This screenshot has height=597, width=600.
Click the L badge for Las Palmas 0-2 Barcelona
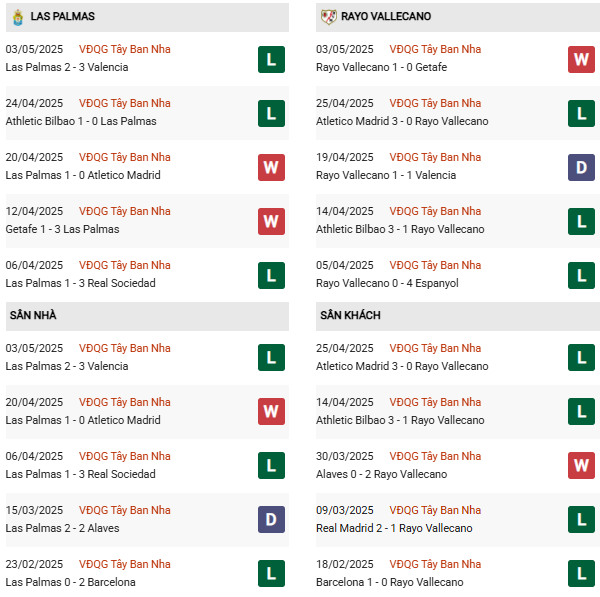coord(271,574)
